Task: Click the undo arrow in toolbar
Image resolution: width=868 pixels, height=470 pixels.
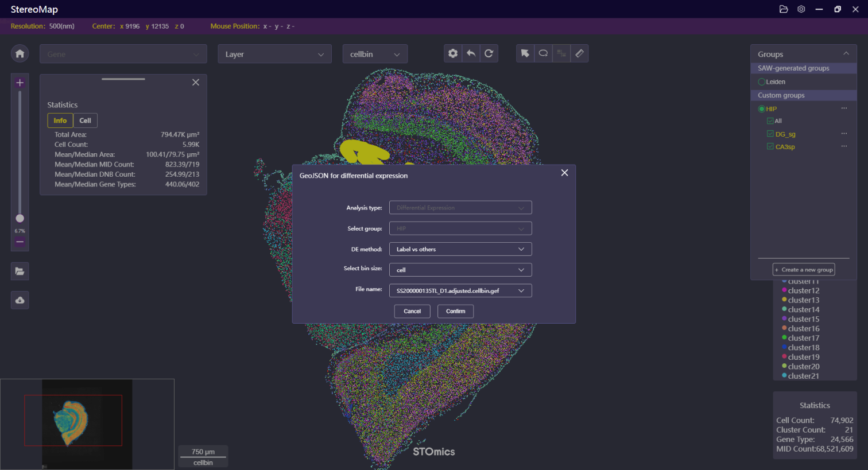Action: 471,53
